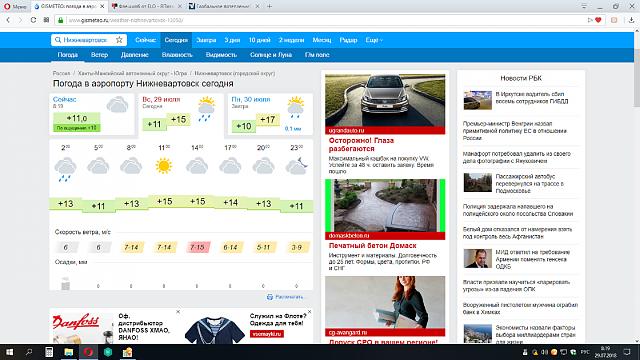Open news about passenger bus overturned
This screenshot has width=640, height=360.
coord(529,183)
